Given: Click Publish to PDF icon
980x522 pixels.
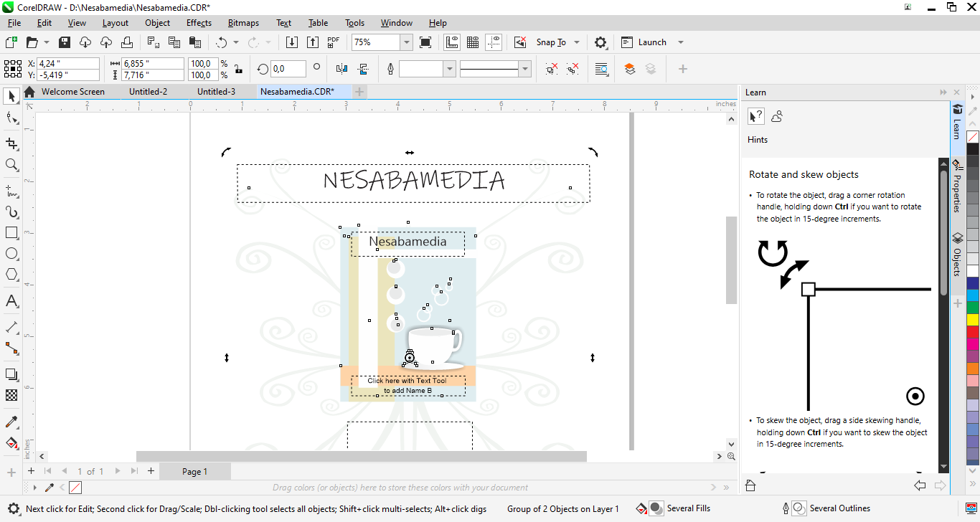Looking at the screenshot, I should coord(333,42).
